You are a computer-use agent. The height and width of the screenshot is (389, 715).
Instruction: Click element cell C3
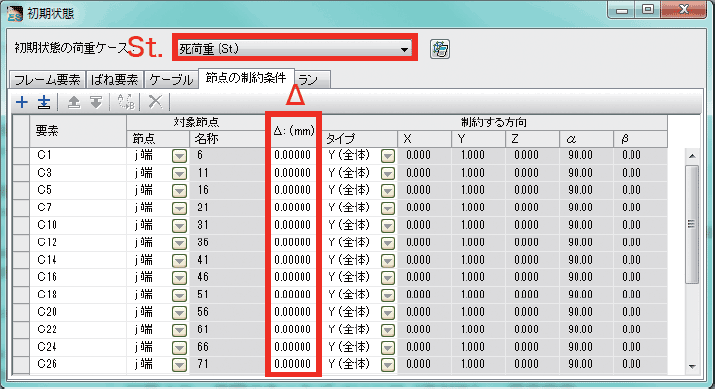coord(78,173)
